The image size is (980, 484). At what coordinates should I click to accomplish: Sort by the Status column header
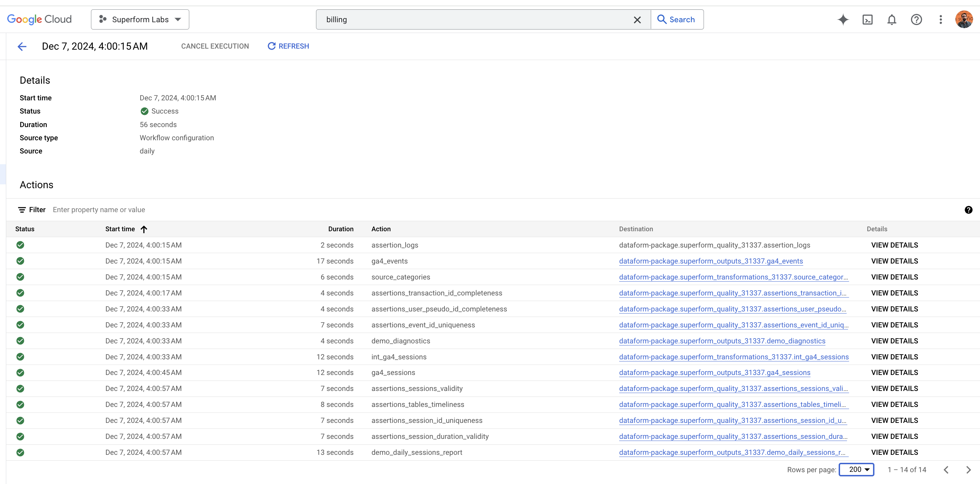pyautogui.click(x=25, y=229)
